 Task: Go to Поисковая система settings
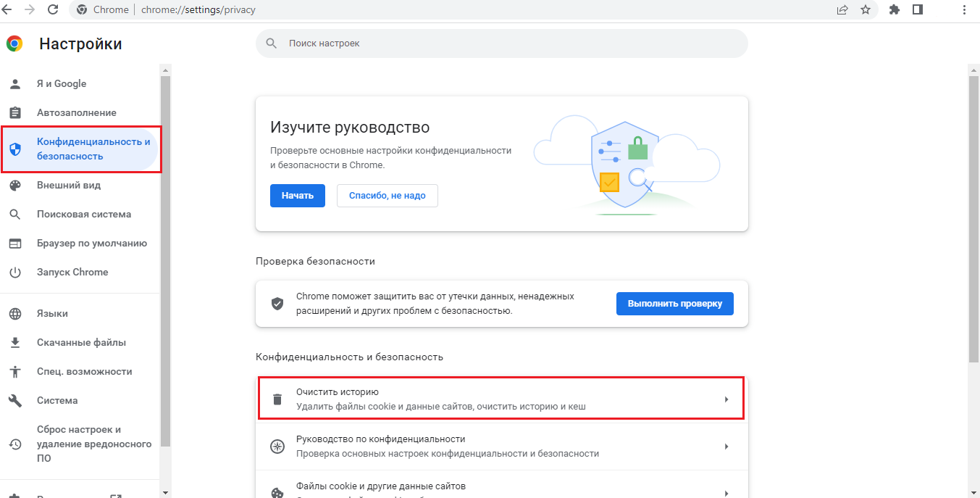84,215
